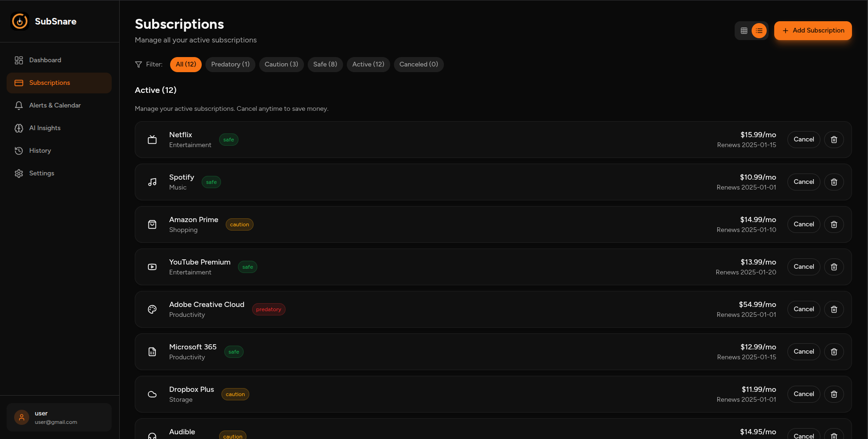The height and width of the screenshot is (439, 868).
Task: Click the Adobe predatory badge
Action: pos(269,309)
